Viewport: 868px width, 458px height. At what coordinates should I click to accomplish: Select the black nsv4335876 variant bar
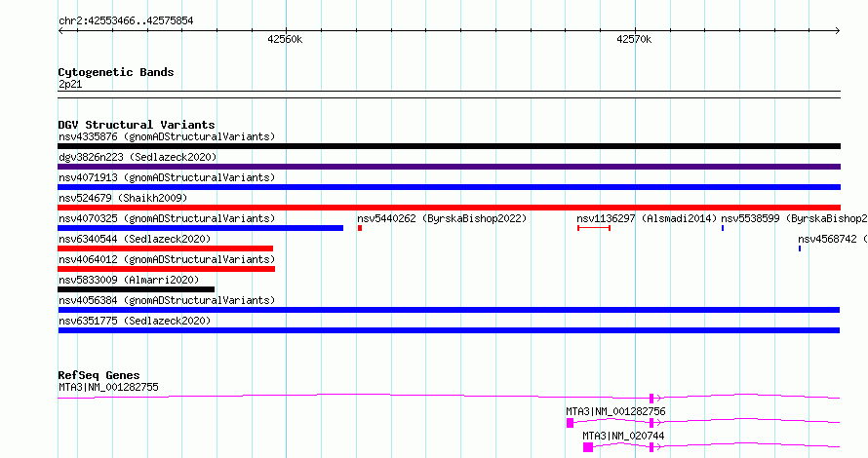(449, 146)
